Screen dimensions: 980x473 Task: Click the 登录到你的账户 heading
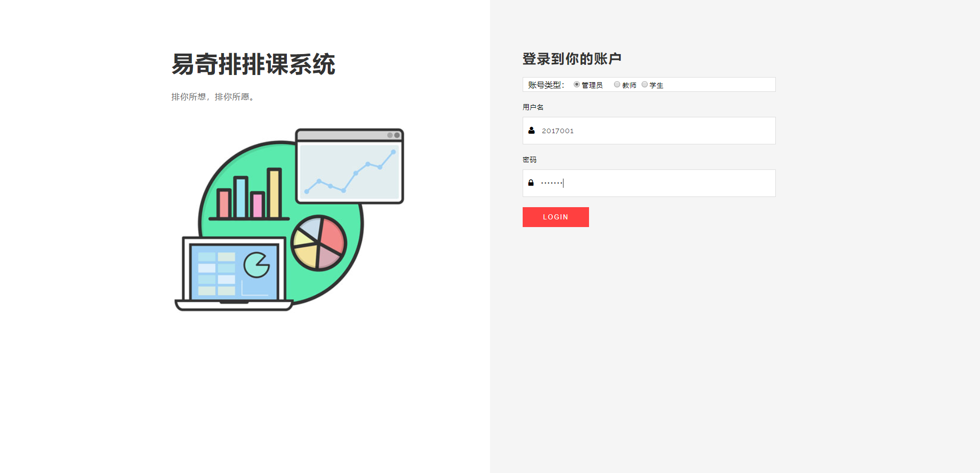(572, 59)
